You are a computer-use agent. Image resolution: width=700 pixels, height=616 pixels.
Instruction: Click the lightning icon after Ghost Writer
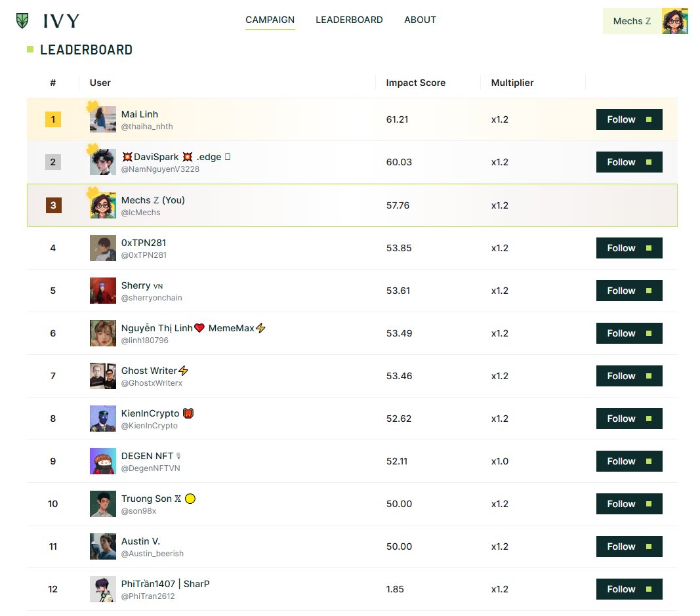click(x=184, y=371)
